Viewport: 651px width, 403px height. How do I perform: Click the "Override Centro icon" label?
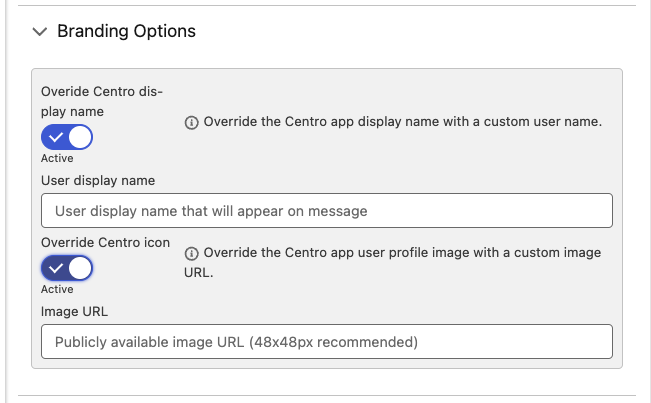[x=105, y=242]
